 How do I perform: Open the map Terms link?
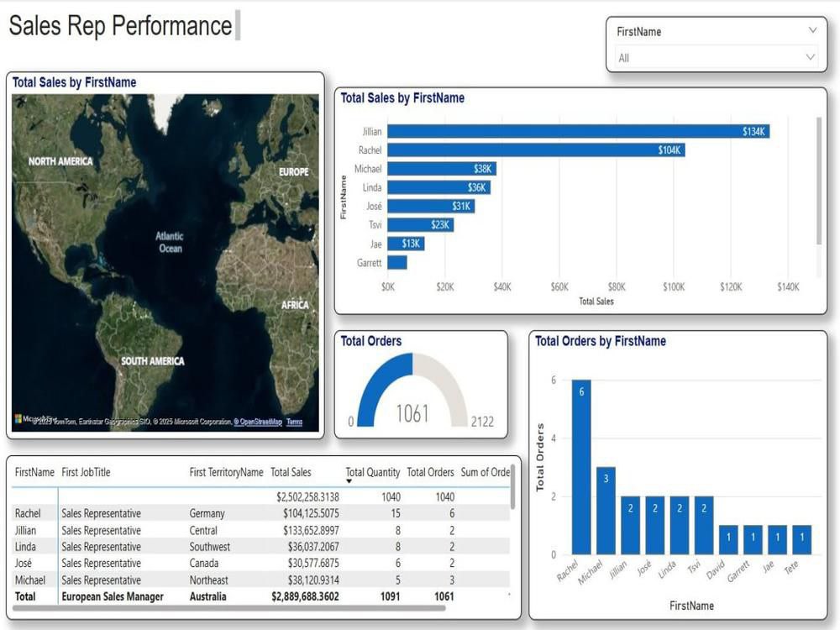point(294,422)
